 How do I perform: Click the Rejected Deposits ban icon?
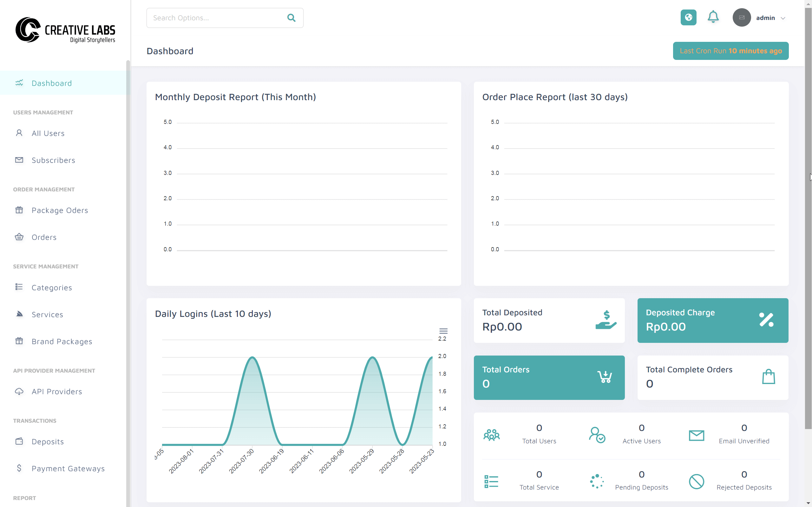pos(696,482)
